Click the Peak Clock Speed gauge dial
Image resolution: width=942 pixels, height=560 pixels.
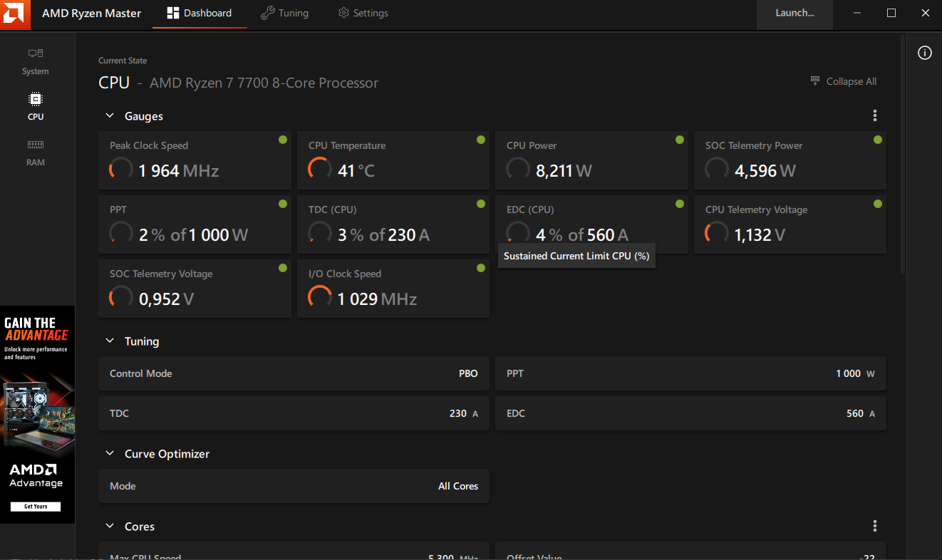[x=120, y=170]
